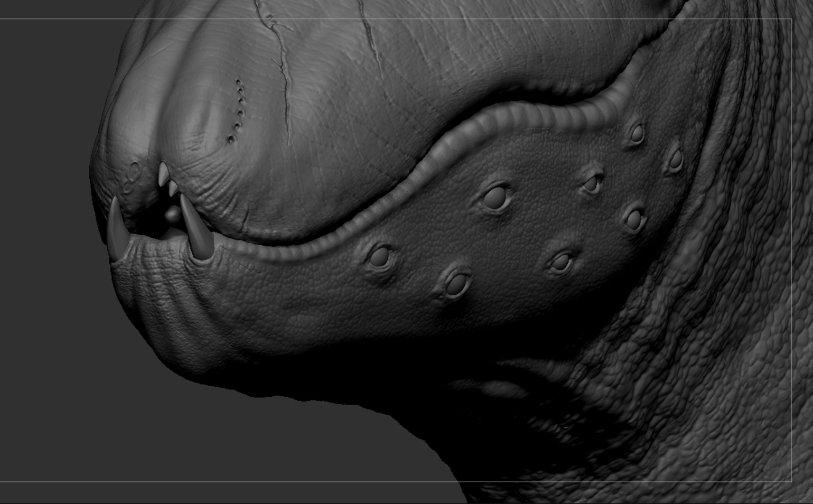Select the leftmost eye-like bump on lower jaw
This screenshot has height=504, width=813.
click(x=380, y=257)
